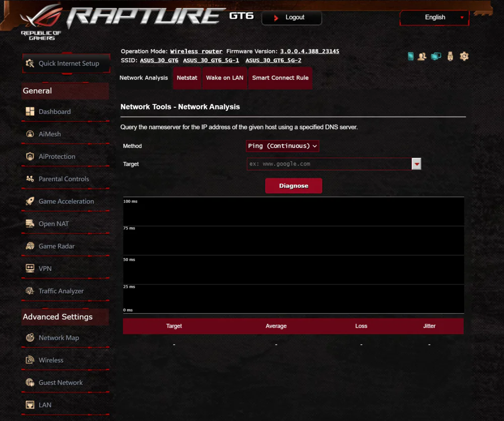Open Game Acceleration menu entry

click(x=66, y=201)
